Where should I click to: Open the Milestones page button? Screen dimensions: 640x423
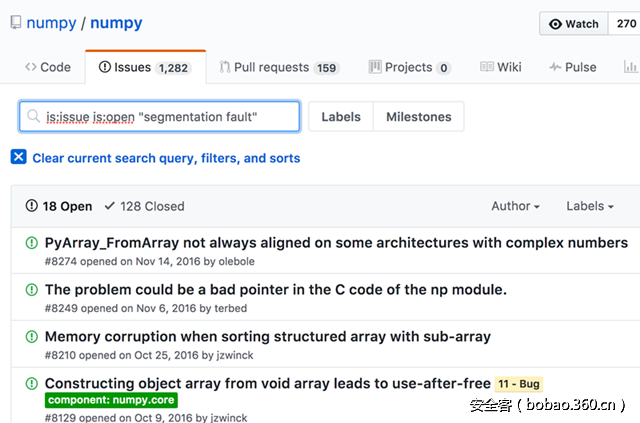[x=418, y=117]
